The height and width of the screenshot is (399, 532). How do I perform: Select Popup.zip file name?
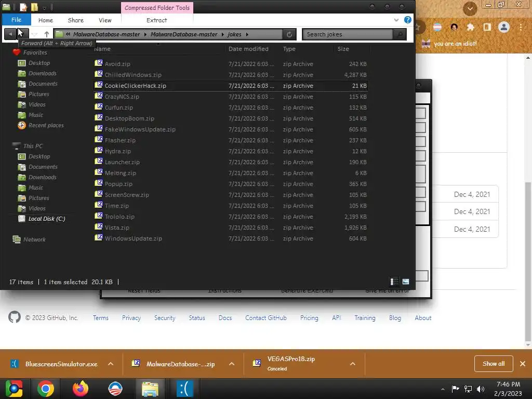click(118, 184)
